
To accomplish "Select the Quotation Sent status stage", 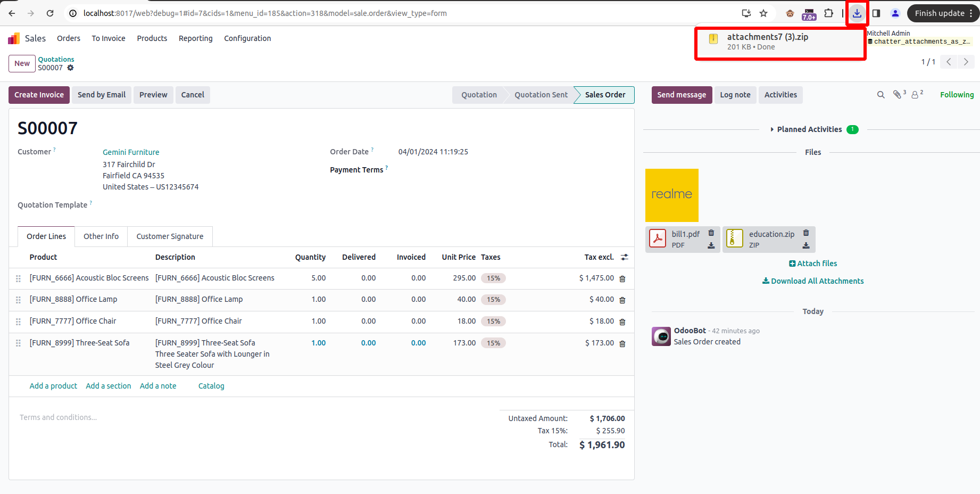I will [541, 95].
